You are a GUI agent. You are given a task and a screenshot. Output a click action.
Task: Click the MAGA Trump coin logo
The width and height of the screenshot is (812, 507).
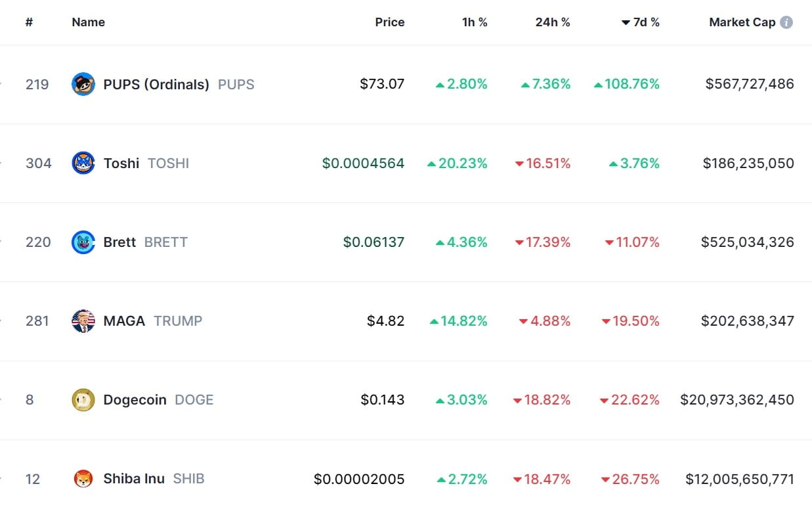point(83,320)
